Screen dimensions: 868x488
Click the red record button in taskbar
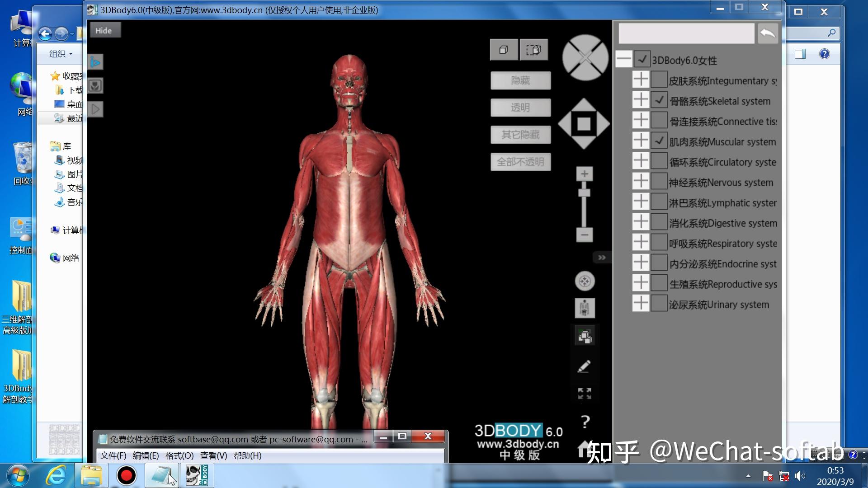click(126, 475)
